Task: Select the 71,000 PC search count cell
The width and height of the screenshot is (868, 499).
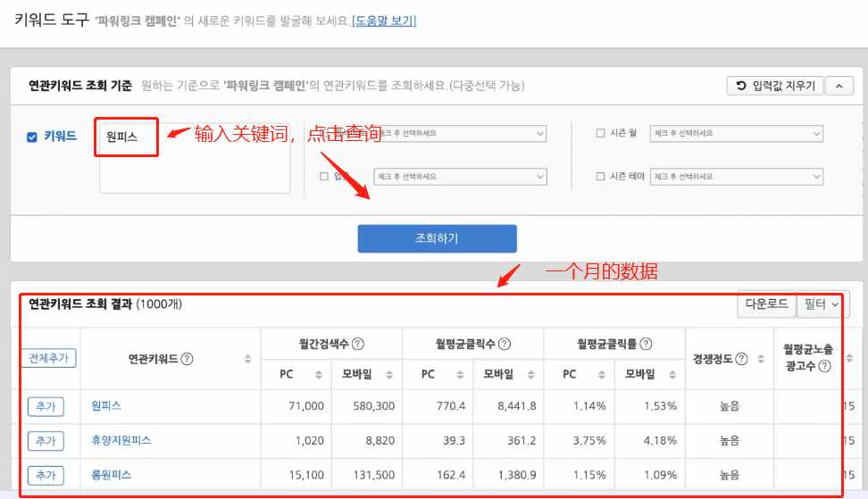Action: tap(306, 406)
